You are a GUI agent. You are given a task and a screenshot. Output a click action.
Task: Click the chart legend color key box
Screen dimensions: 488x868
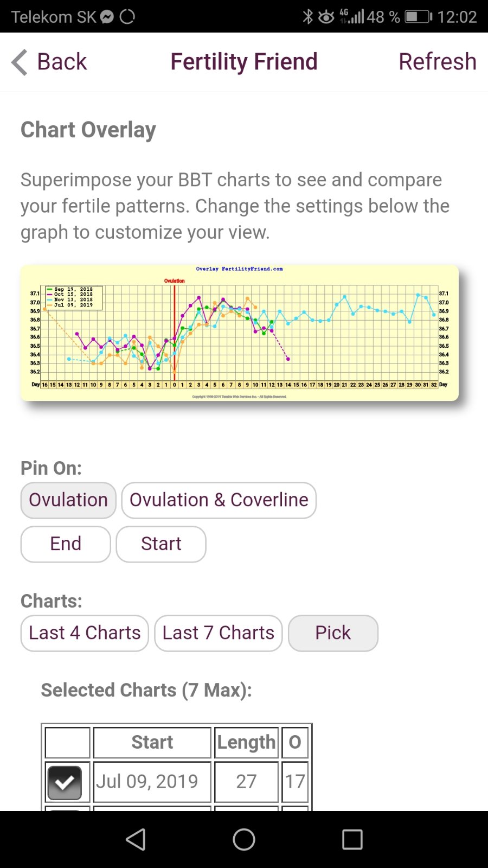click(74, 297)
